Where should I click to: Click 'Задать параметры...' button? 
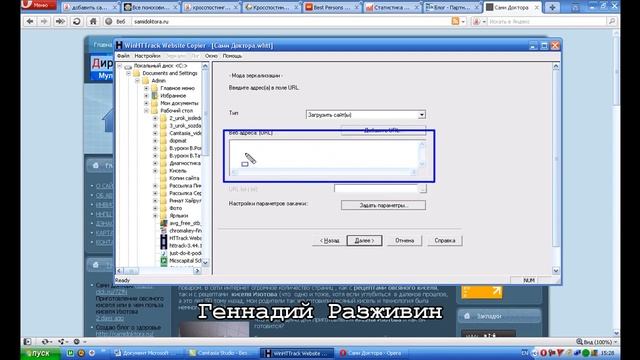(383, 205)
